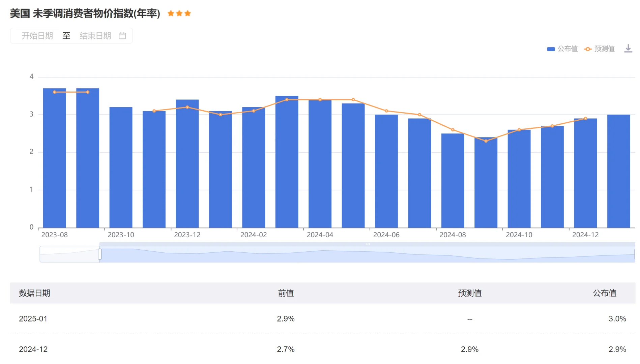Click the left zoom slider handle

click(x=100, y=254)
